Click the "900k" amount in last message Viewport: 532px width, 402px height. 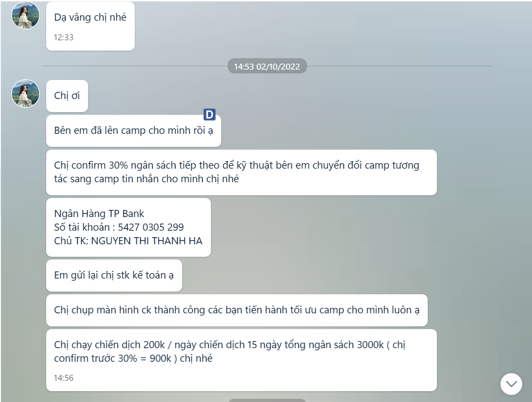point(160,358)
